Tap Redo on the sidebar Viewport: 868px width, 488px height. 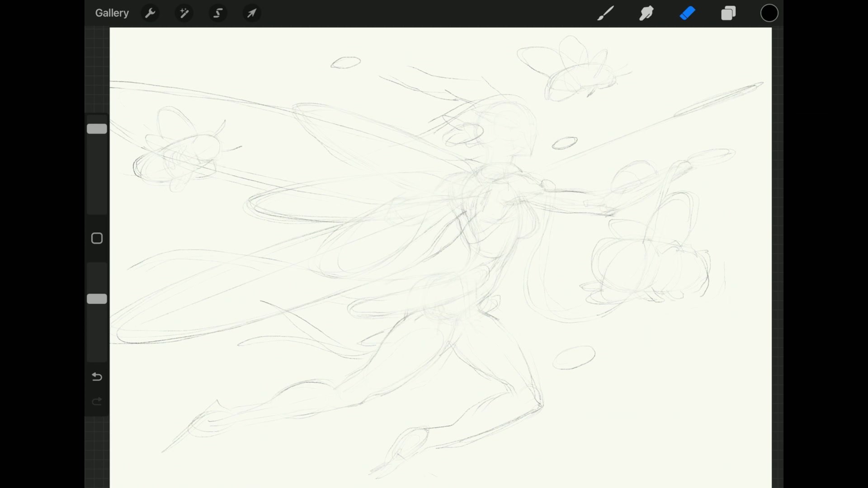96,401
